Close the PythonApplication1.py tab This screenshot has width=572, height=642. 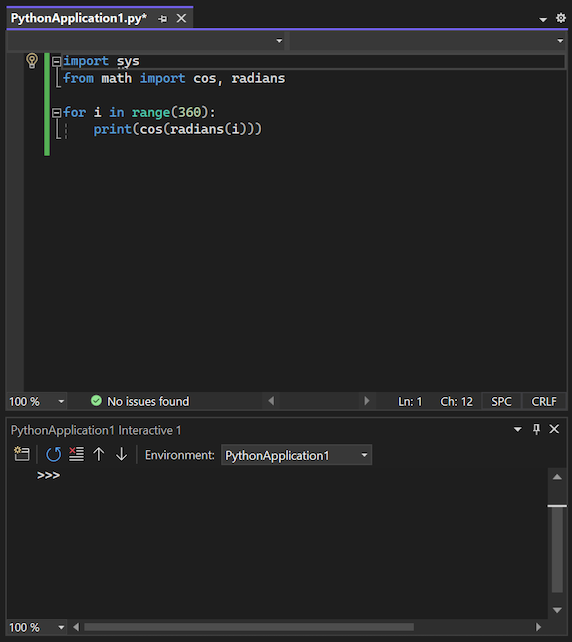pyautogui.click(x=181, y=18)
